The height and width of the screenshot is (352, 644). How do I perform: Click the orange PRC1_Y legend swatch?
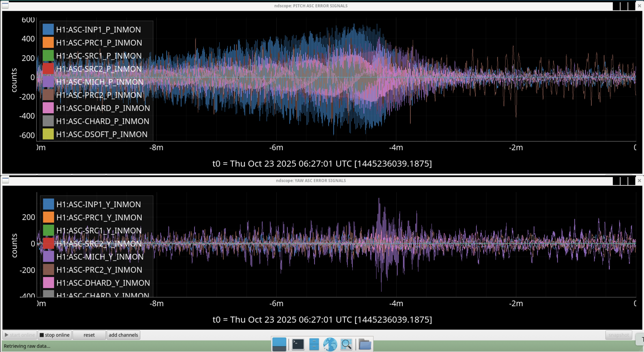coord(48,217)
